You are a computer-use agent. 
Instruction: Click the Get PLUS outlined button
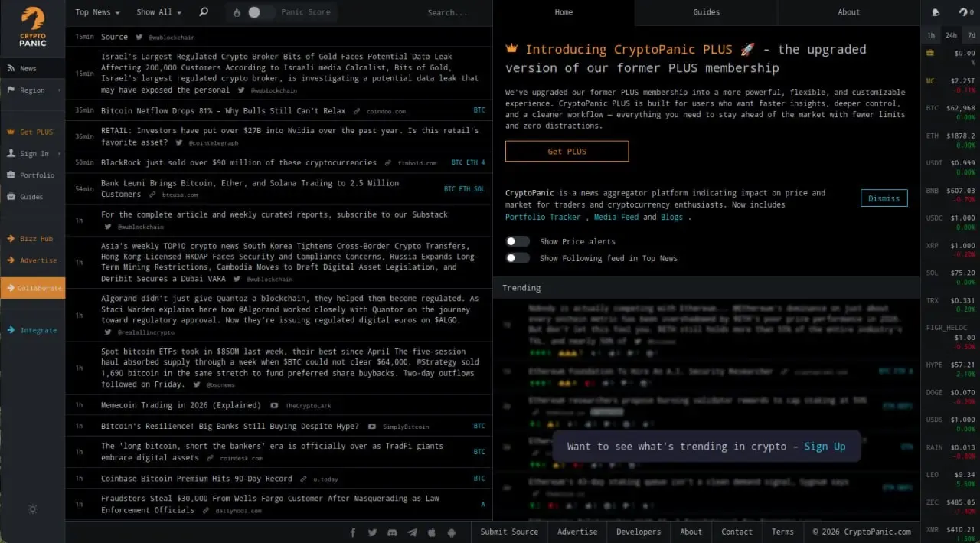[x=567, y=151]
